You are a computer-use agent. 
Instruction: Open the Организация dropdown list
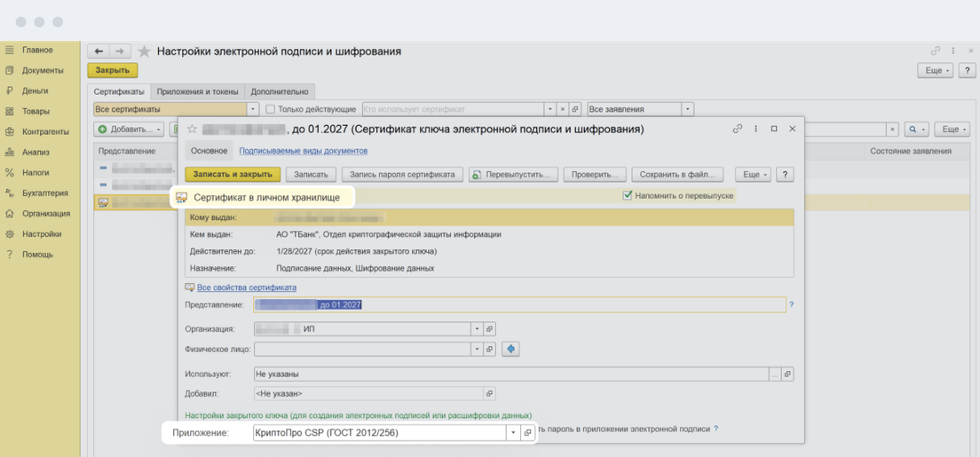tap(477, 328)
